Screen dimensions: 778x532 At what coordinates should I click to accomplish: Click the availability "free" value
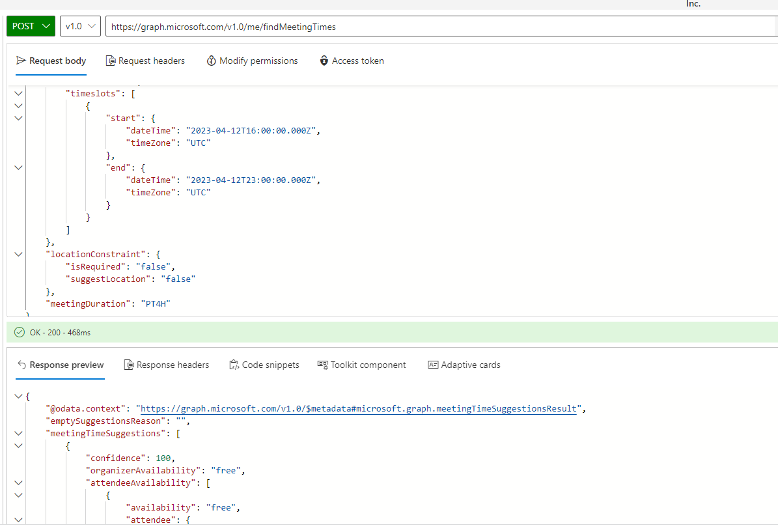(221, 508)
